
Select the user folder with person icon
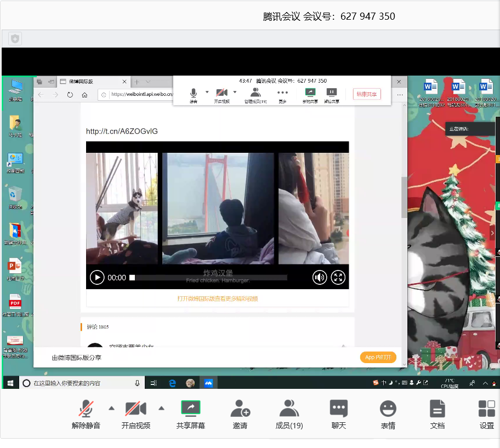coord(15,126)
